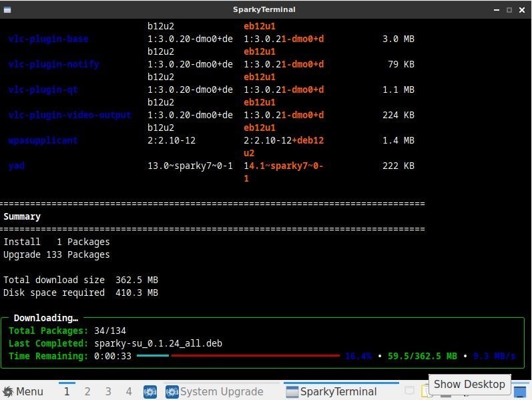The width and height of the screenshot is (532, 400).
Task: Switch to workspace 4
Action: [x=129, y=391]
